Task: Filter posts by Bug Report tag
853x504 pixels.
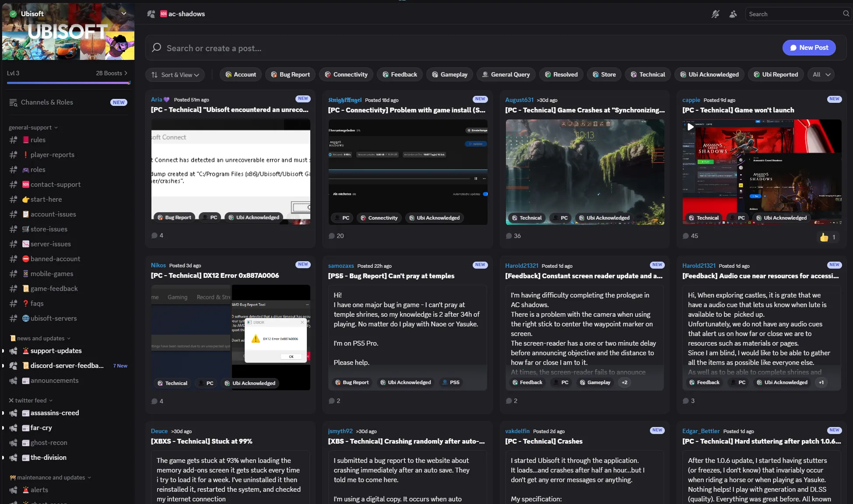Action: [x=290, y=75]
